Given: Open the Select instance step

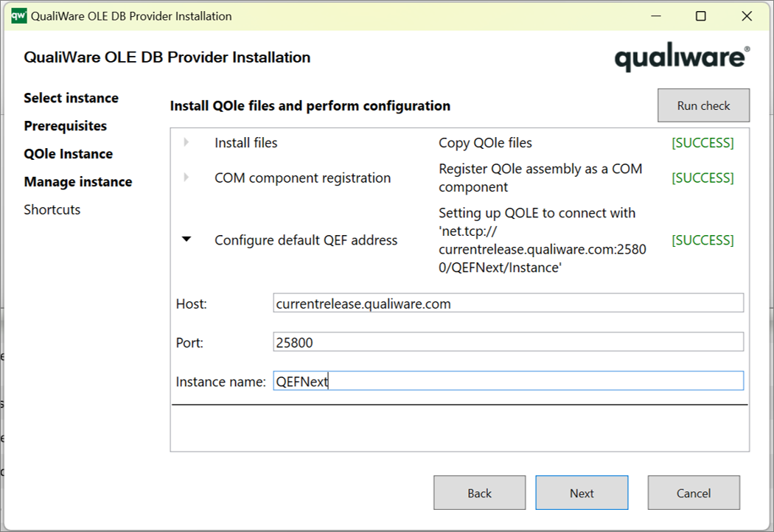Looking at the screenshot, I should click(71, 98).
